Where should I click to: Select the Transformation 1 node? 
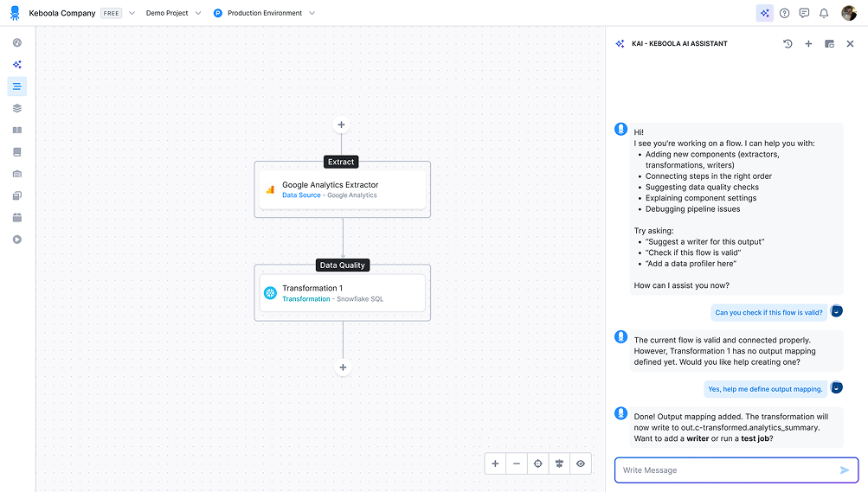click(x=343, y=293)
